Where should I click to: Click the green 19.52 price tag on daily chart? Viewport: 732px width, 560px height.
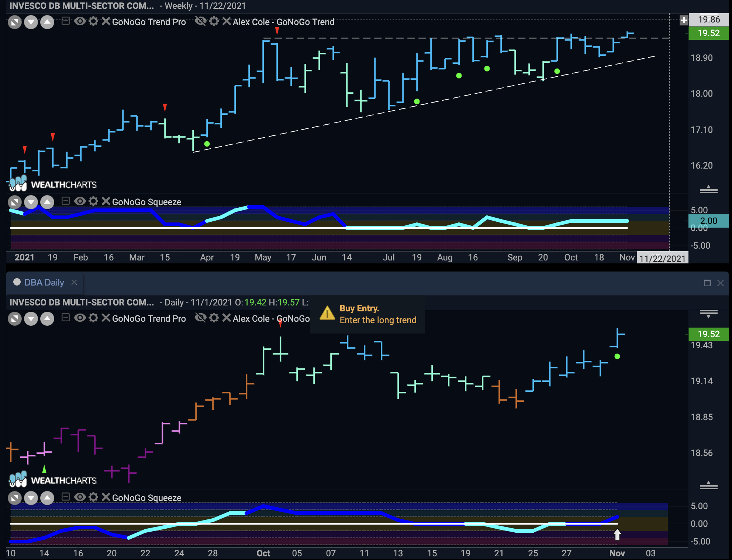[709, 334]
